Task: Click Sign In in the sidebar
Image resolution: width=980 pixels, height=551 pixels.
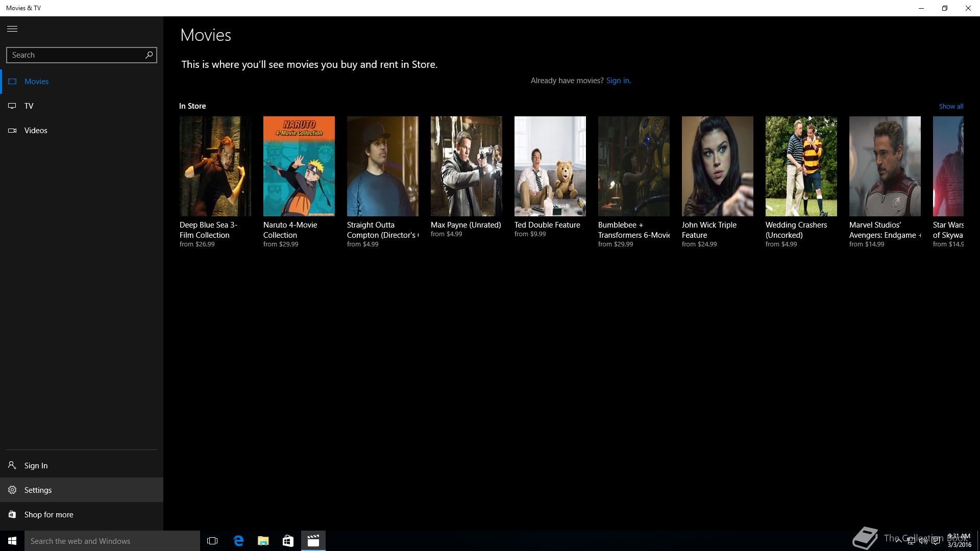Action: (82, 465)
